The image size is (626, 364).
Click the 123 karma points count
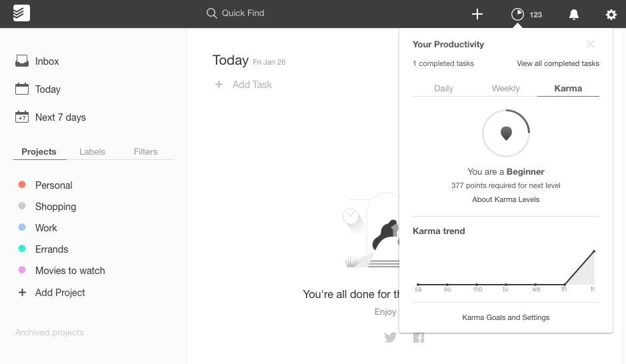pos(536,15)
